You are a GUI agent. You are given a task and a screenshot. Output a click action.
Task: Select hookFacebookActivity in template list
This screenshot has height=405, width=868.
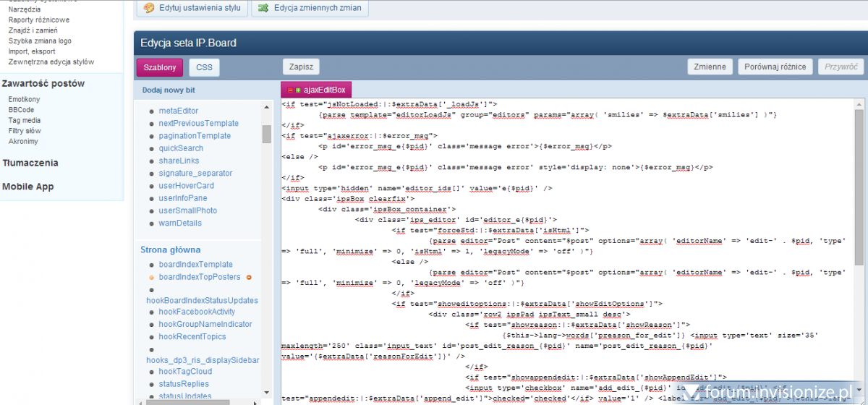196,312
